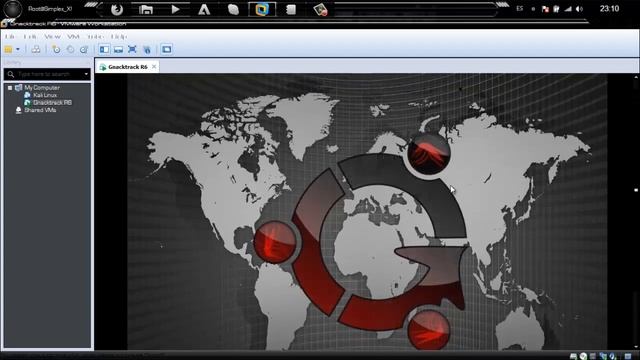
Task: Open the power options dropdown arrow
Action: pos(18,49)
